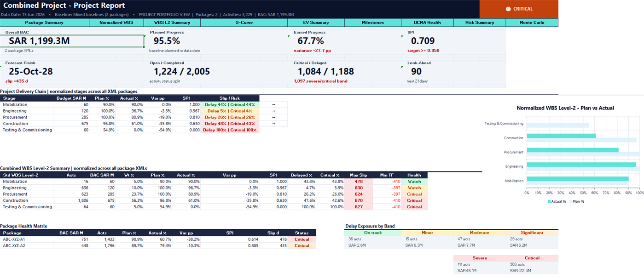Click the Engineering actual bar in chart
The width and height of the screenshot is (644, 279).
coord(581,164)
